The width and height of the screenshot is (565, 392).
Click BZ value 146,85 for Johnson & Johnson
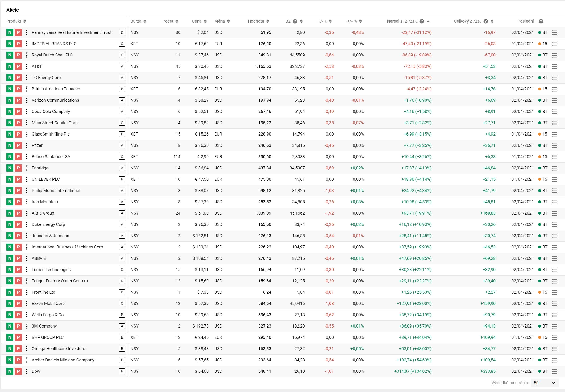(x=298, y=236)
